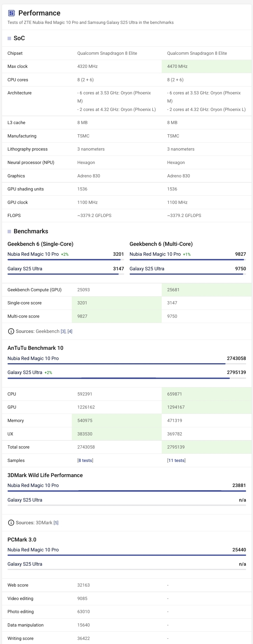Click the GPU shading units label

pos(26,189)
